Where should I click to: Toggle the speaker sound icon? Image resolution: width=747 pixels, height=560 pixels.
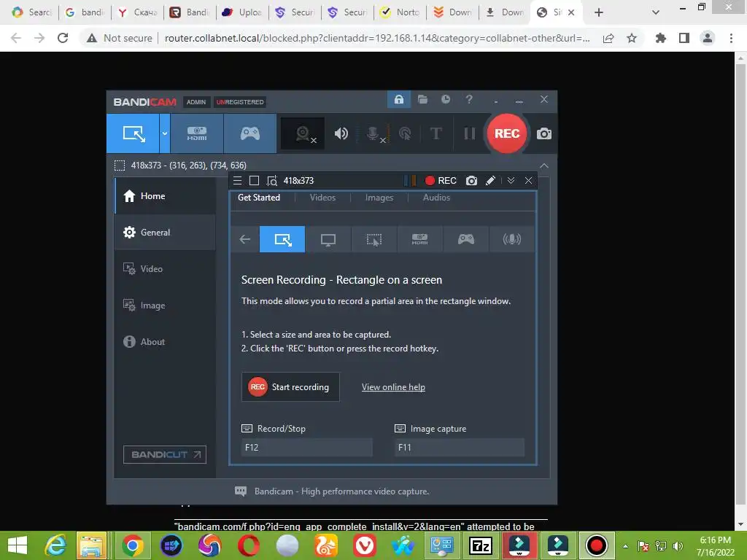(341, 134)
